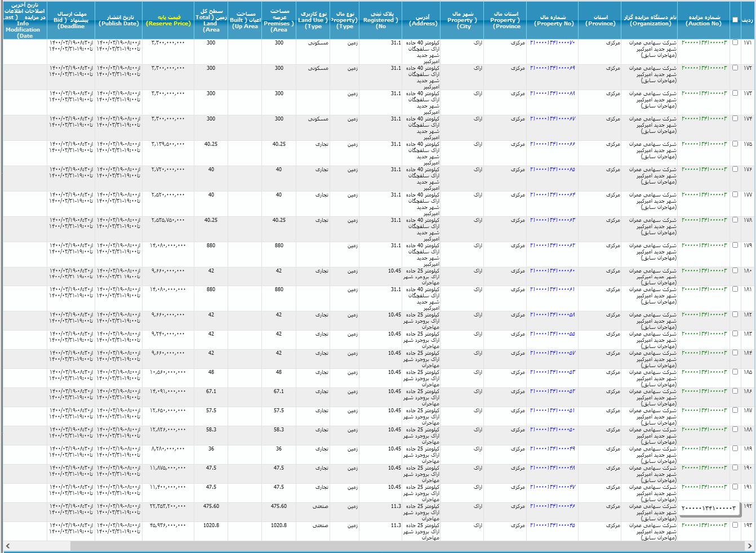Check the checkbox for row 171
The height and width of the screenshot is (553, 756).
pos(735,43)
